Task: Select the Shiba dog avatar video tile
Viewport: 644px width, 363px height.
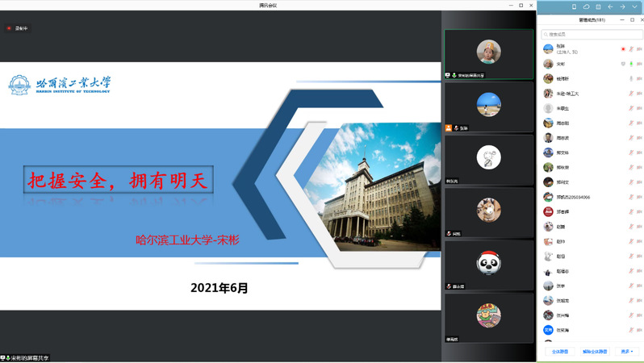Action: tap(489, 212)
